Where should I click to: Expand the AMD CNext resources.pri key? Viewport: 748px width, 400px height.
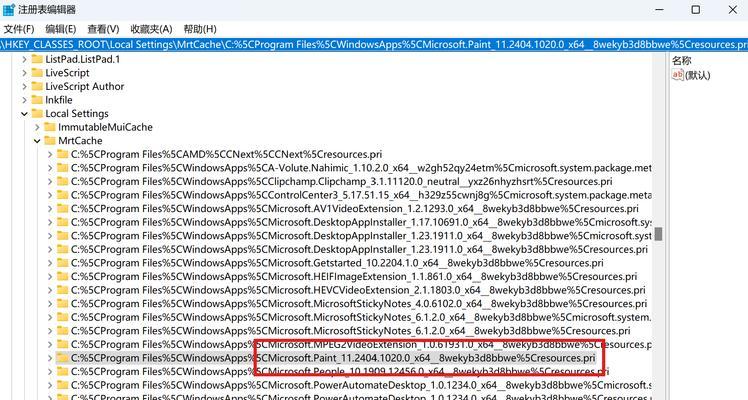click(50, 154)
